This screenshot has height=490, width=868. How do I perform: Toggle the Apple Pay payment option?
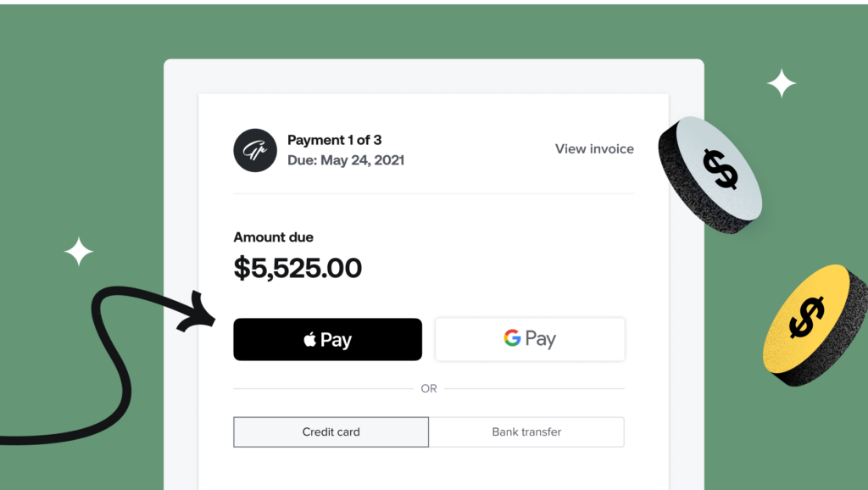click(327, 338)
